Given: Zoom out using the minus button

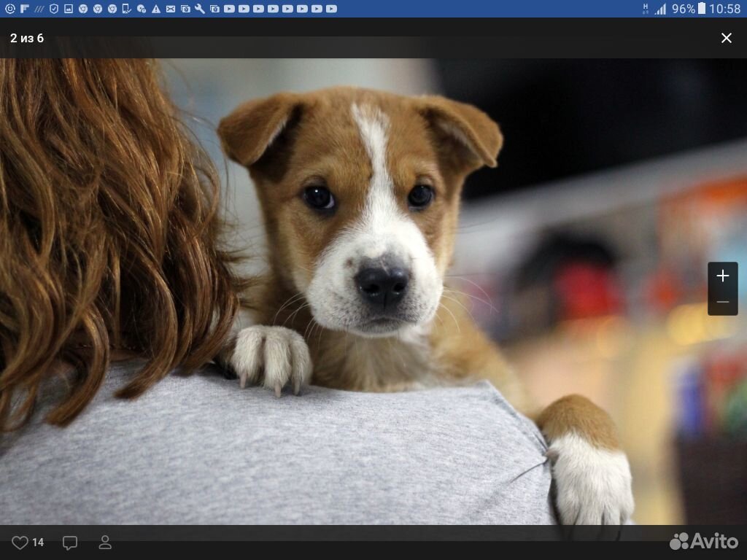Looking at the screenshot, I should pyautogui.click(x=722, y=302).
